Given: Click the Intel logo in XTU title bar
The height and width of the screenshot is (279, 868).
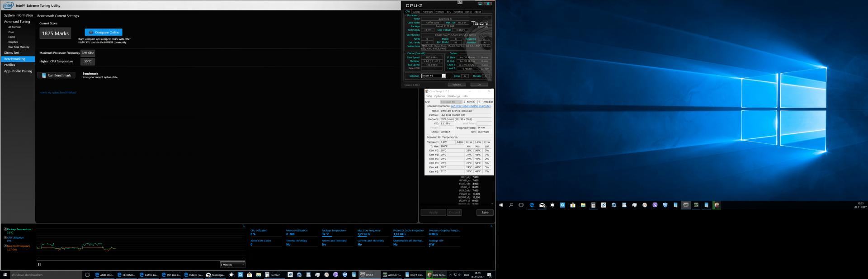Looking at the screenshot, I should coord(8,5).
